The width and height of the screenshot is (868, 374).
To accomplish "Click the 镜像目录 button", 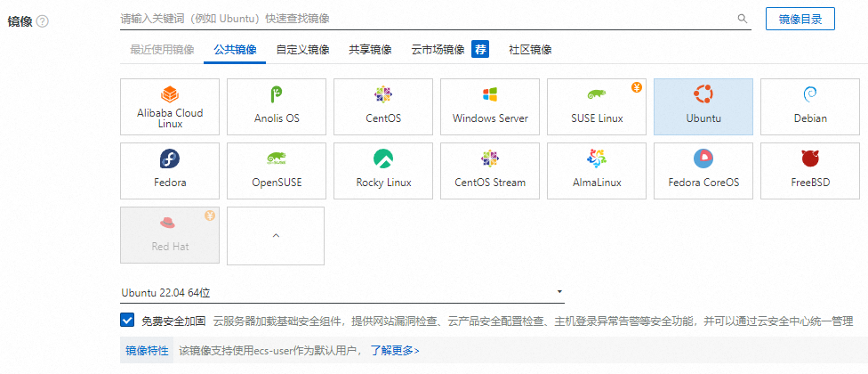I will click(800, 19).
